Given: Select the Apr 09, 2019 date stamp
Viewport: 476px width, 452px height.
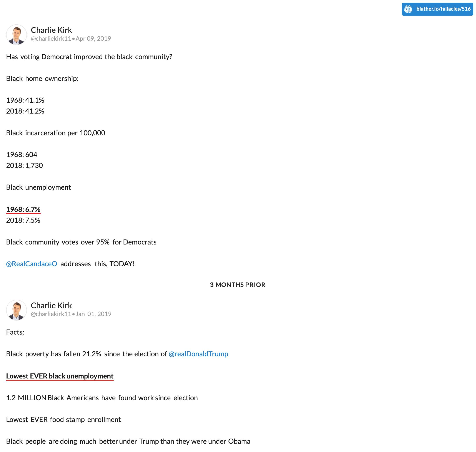Looking at the screenshot, I should click(x=93, y=39).
